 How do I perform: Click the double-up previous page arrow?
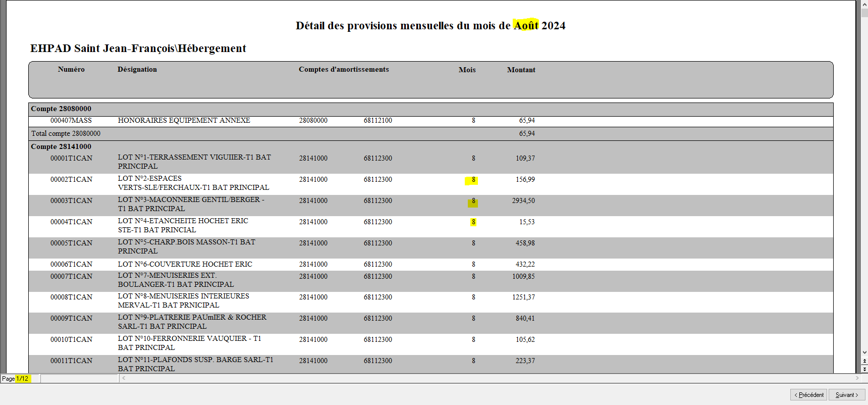point(864,362)
